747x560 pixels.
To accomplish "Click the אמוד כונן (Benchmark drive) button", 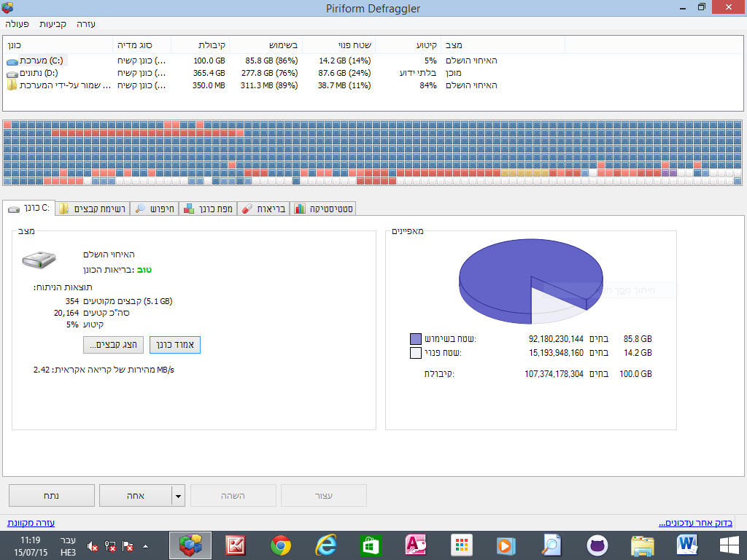I will coord(175,345).
